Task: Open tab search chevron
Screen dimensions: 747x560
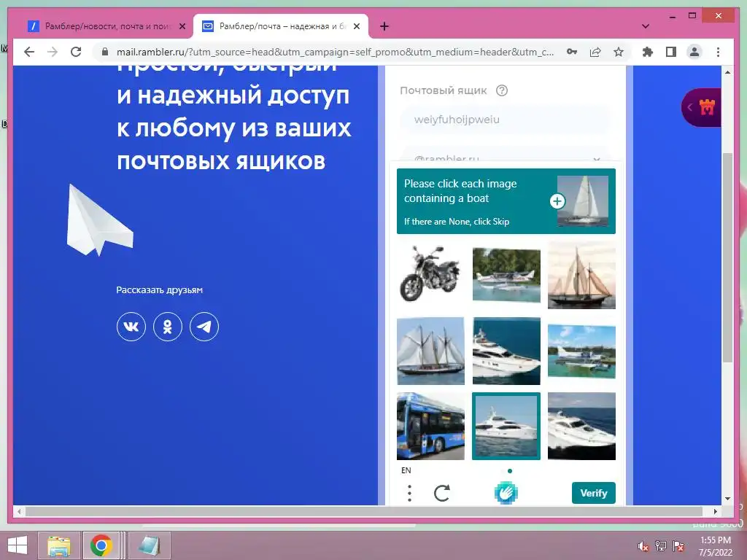Action: [x=646, y=26]
